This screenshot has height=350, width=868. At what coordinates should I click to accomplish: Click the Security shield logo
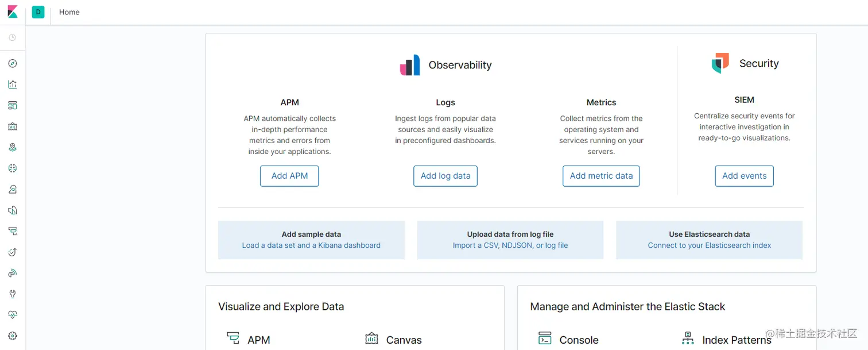[720, 63]
